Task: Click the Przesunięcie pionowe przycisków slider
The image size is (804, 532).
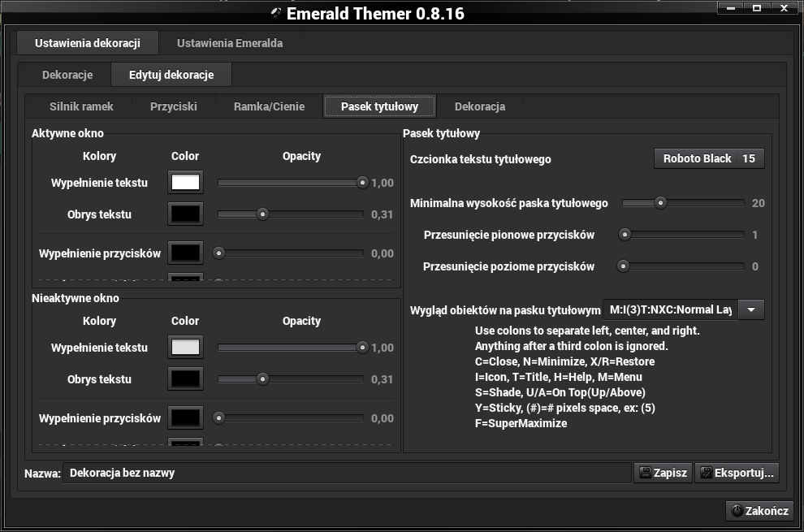Action: pos(681,235)
